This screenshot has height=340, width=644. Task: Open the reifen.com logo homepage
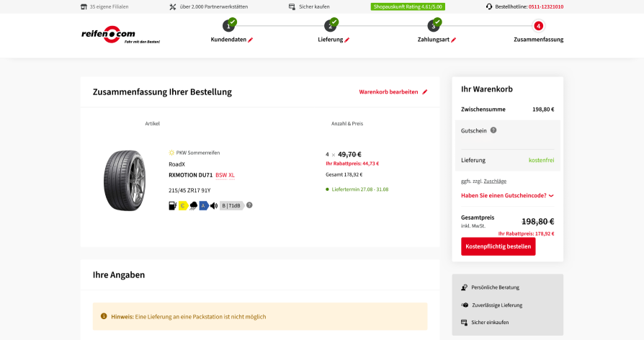point(120,35)
